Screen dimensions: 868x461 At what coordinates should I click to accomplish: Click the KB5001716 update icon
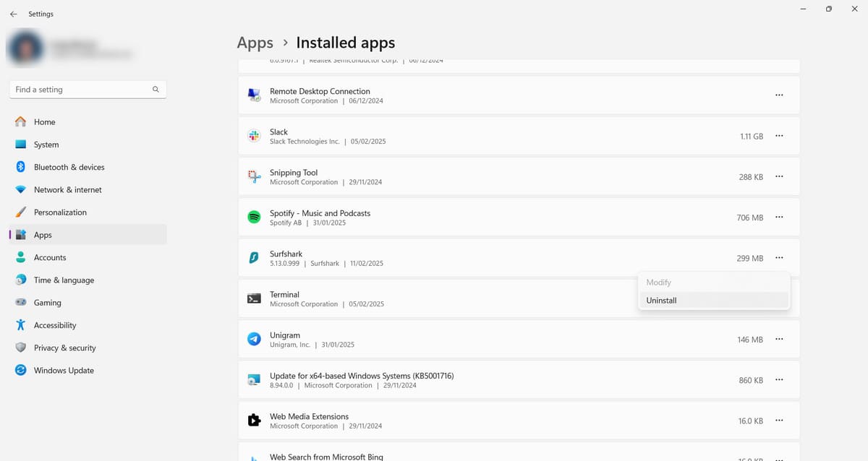point(254,379)
